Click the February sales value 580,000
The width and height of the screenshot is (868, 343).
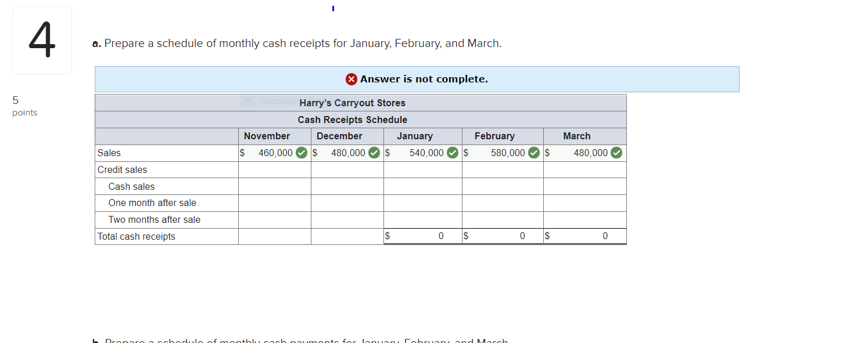[508, 153]
